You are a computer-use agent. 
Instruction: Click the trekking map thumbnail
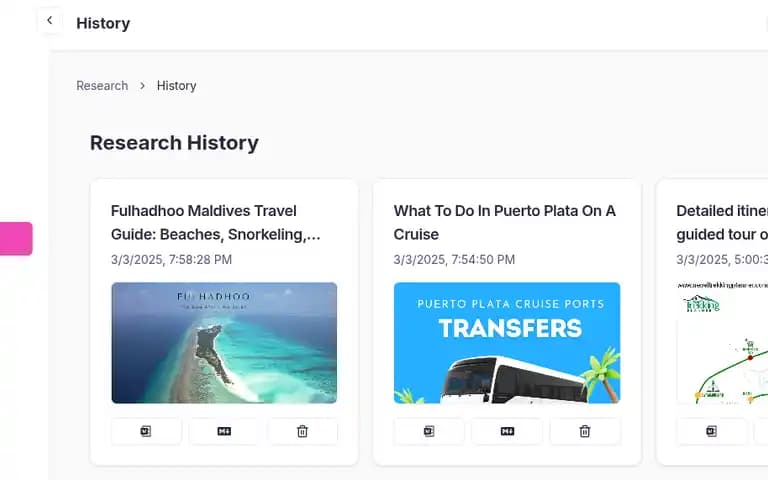(722, 343)
